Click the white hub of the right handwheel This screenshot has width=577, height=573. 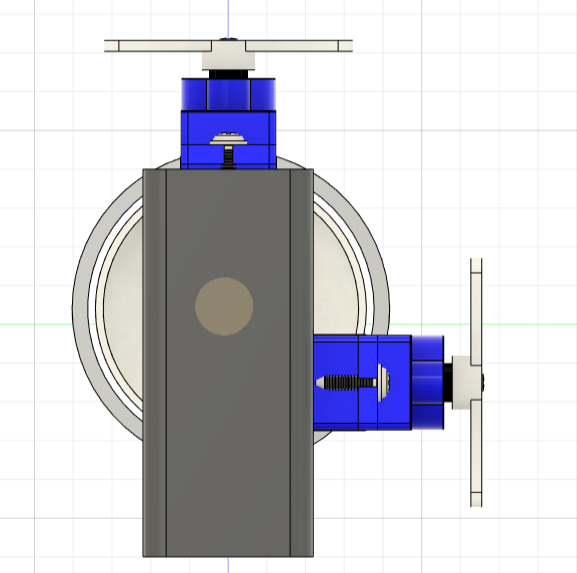point(461,382)
